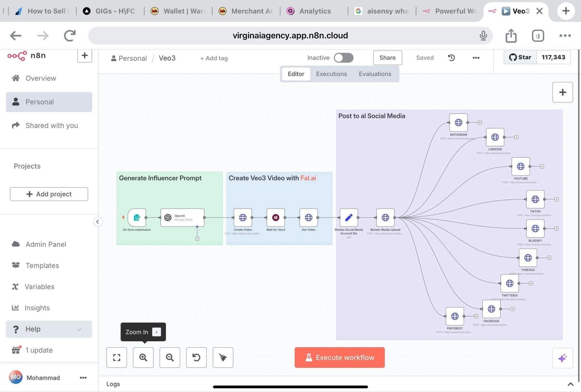Click Add tag

pyautogui.click(x=214, y=58)
